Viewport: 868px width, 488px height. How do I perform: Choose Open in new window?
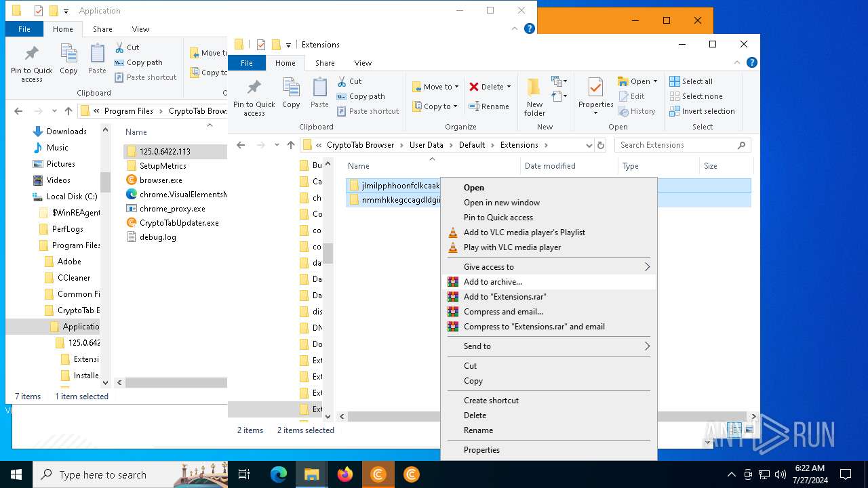(549, 203)
